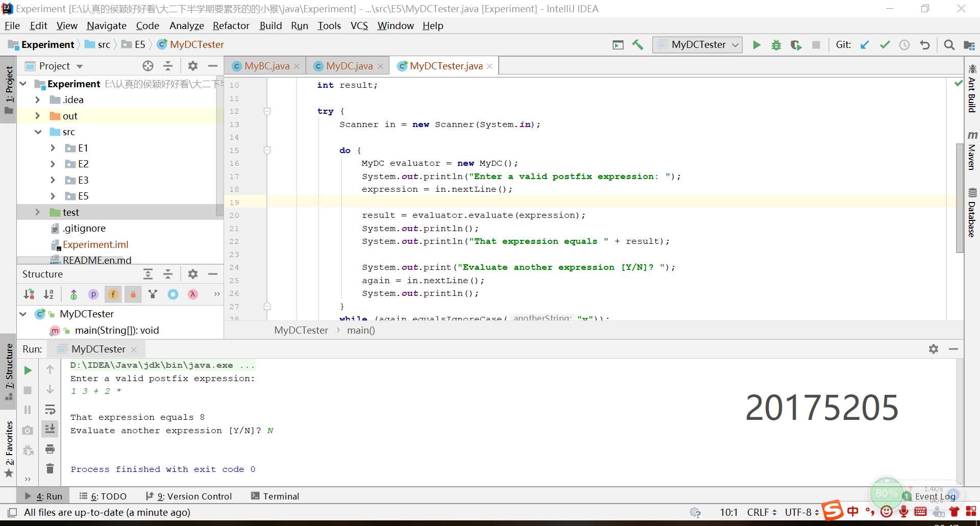Expand the .idea folder

[x=37, y=100]
